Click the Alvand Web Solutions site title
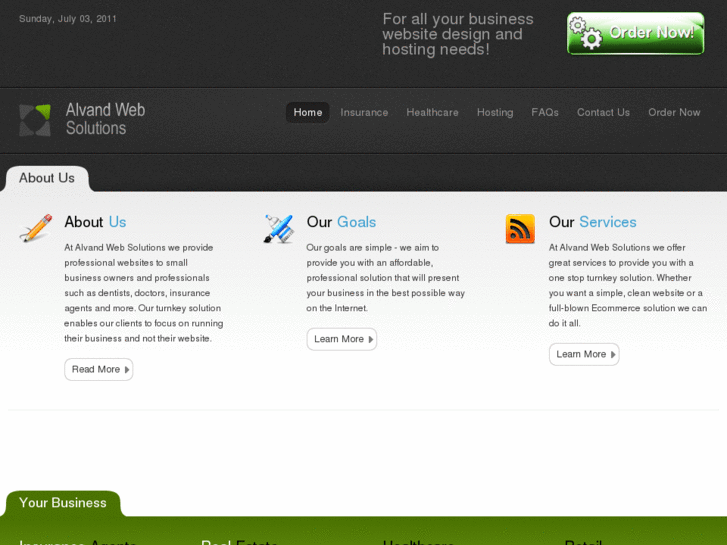This screenshot has width=727, height=545. [105, 119]
